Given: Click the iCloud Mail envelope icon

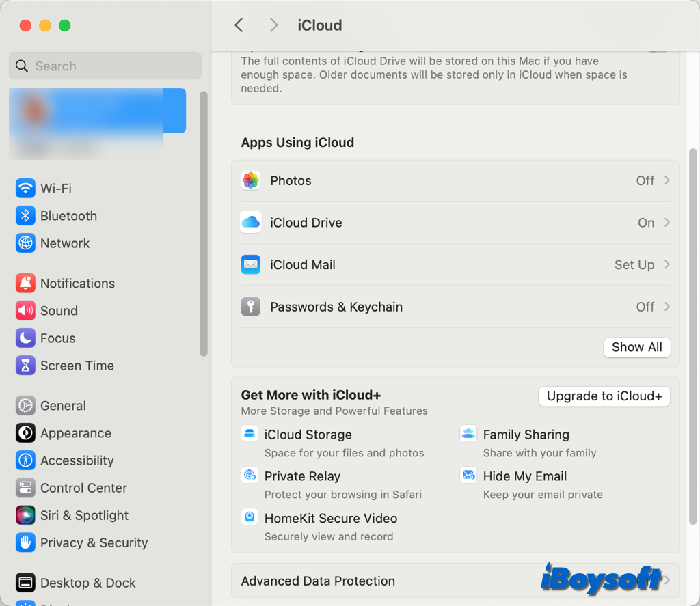Looking at the screenshot, I should (x=250, y=264).
